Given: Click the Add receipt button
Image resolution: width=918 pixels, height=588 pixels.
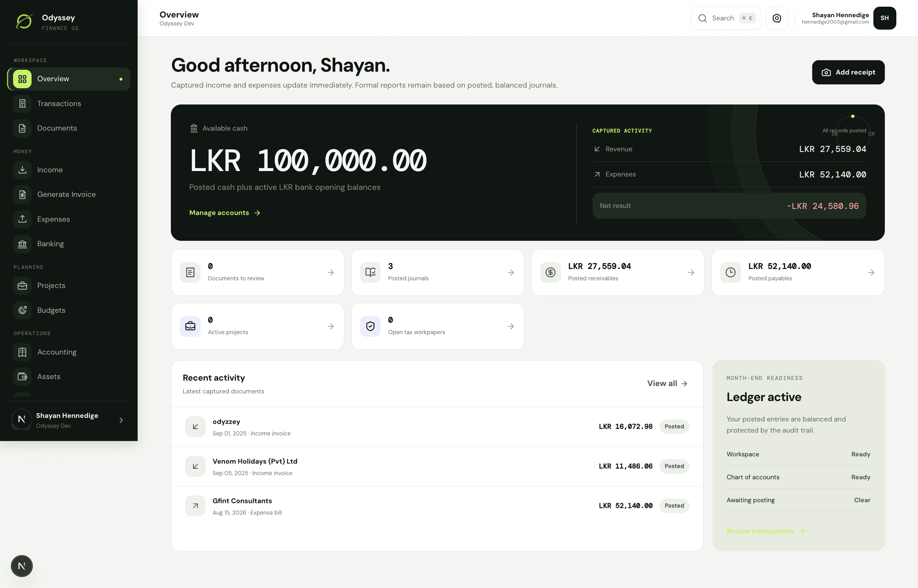Looking at the screenshot, I should (848, 72).
